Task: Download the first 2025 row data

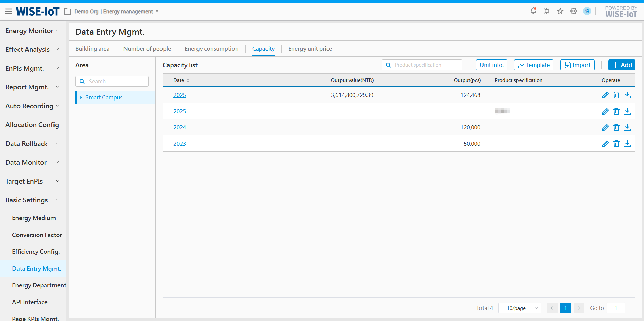Action: pyautogui.click(x=627, y=95)
